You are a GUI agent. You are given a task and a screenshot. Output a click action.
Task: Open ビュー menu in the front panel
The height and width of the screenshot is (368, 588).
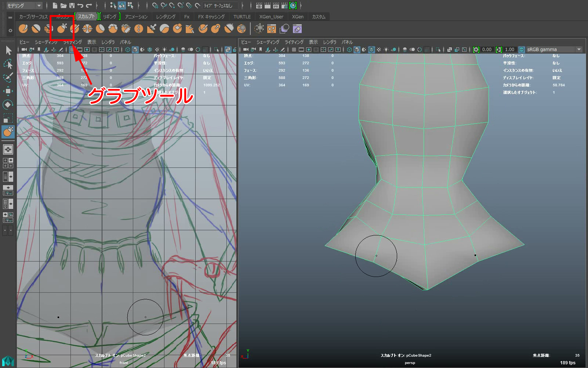(24, 42)
